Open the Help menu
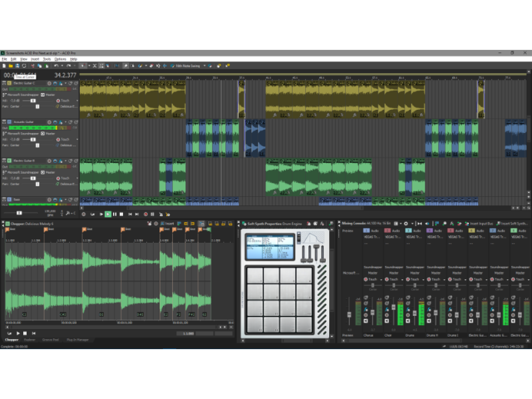 74,59
